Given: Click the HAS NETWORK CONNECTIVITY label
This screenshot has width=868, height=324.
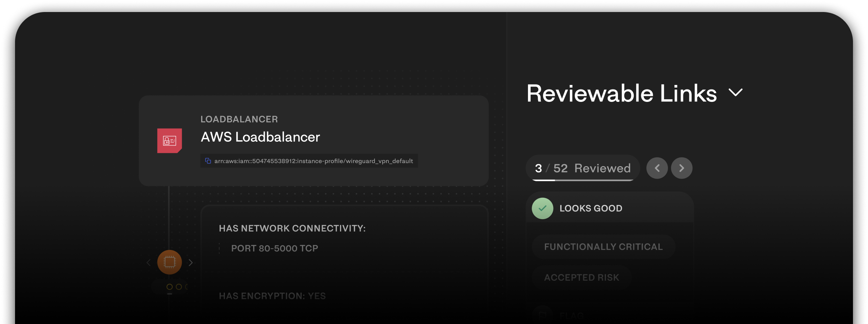Looking at the screenshot, I should 292,228.
